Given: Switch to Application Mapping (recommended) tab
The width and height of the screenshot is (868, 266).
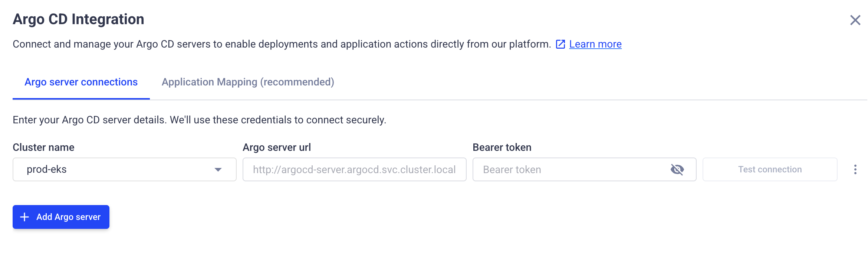Looking at the screenshot, I should (x=248, y=82).
